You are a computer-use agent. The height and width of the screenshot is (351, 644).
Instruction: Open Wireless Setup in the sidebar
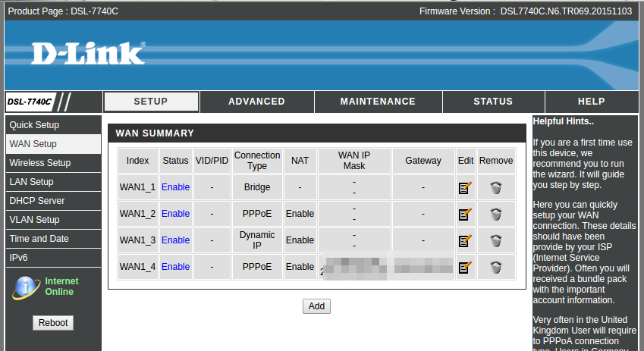(40, 163)
